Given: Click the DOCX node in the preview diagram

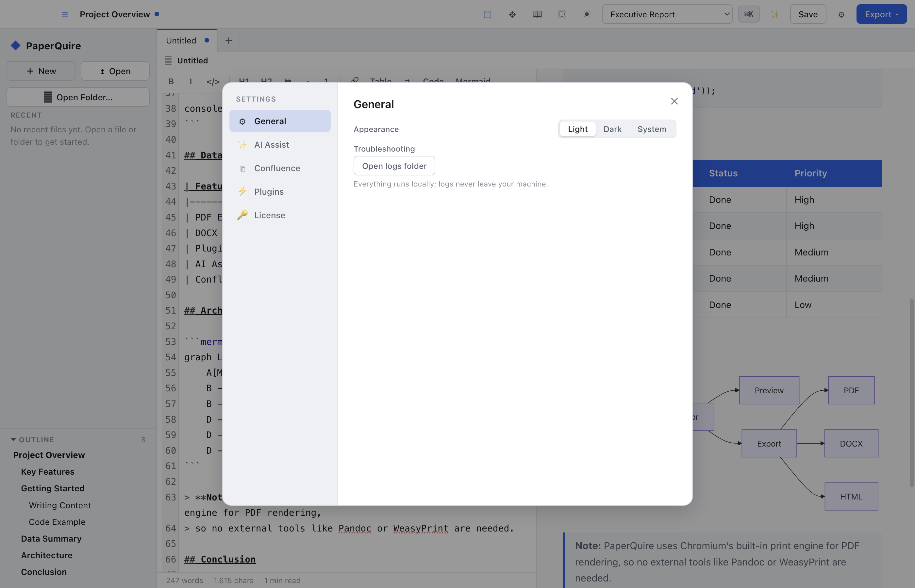Looking at the screenshot, I should pyautogui.click(x=851, y=443).
